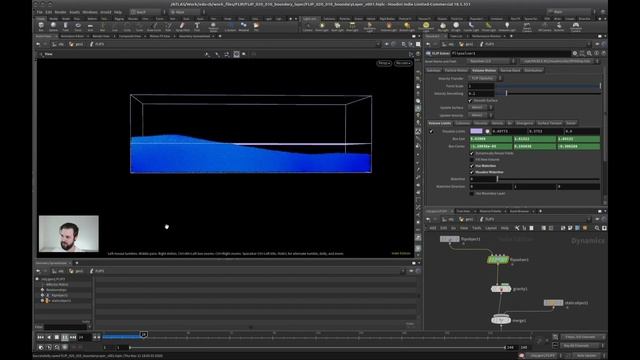Enable Fill New Volume checkbox
The height and width of the screenshot is (360, 640).
click(x=472, y=160)
